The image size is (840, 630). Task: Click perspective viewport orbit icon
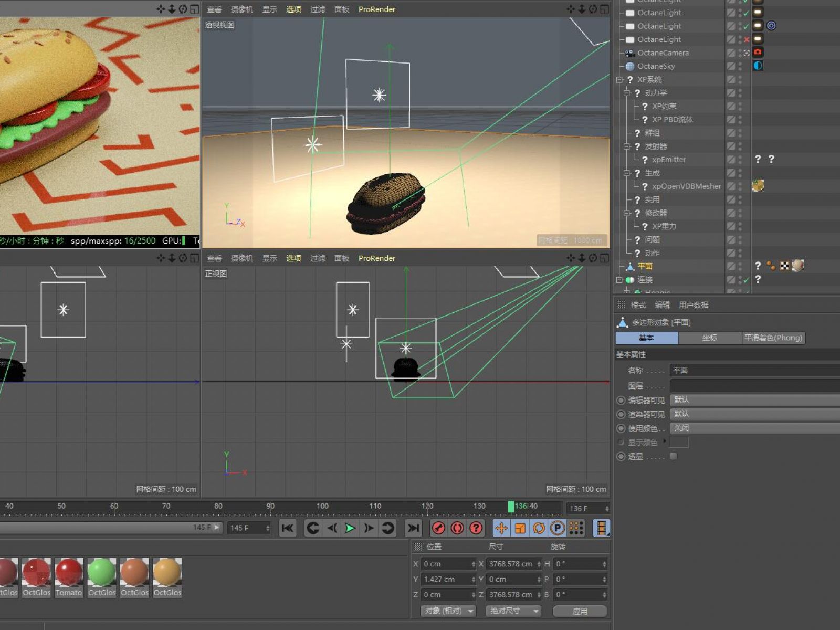click(593, 9)
